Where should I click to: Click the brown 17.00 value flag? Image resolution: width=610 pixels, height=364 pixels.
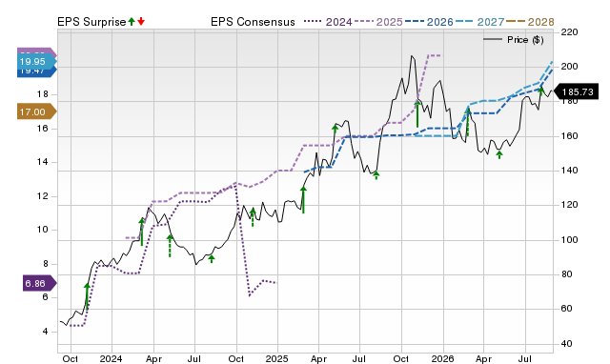pyautogui.click(x=37, y=112)
